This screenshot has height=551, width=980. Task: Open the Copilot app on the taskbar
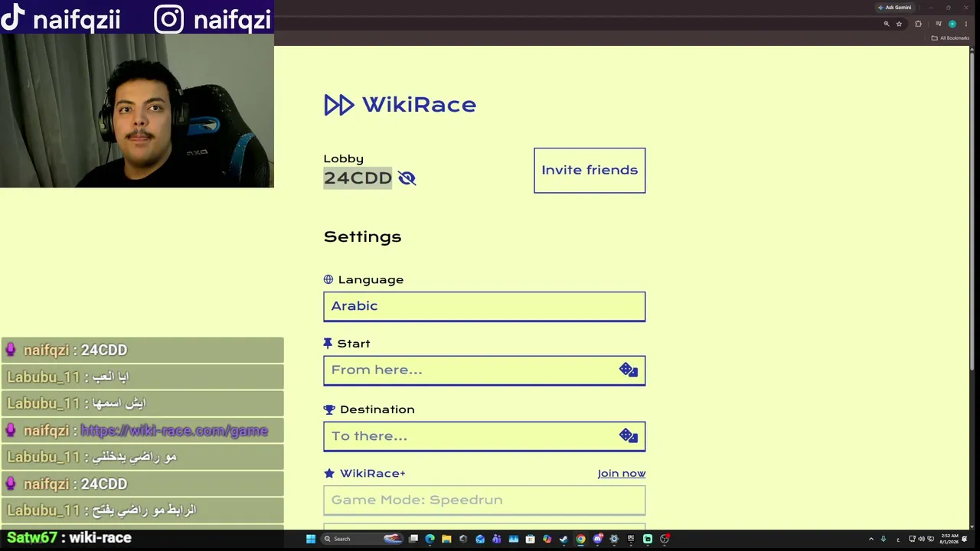(547, 539)
